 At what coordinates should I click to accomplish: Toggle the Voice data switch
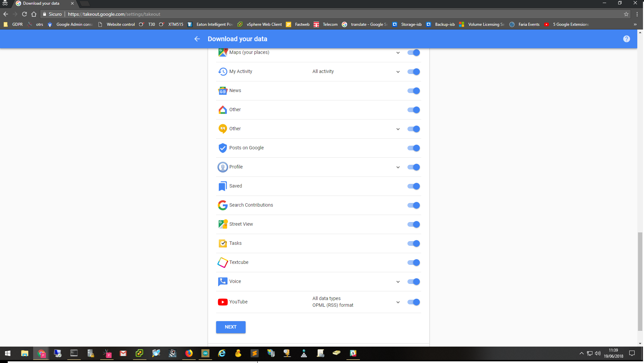413,282
